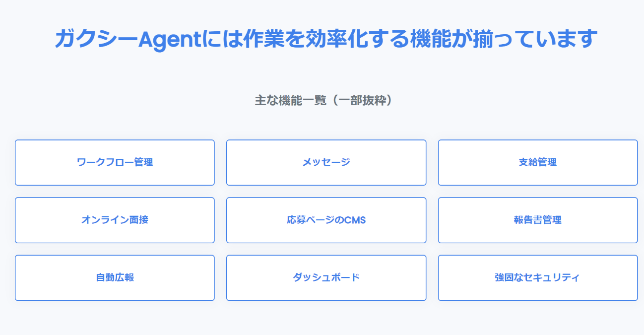Open the メッセージ feature box
Screen dimensions: 644x335
point(326,162)
